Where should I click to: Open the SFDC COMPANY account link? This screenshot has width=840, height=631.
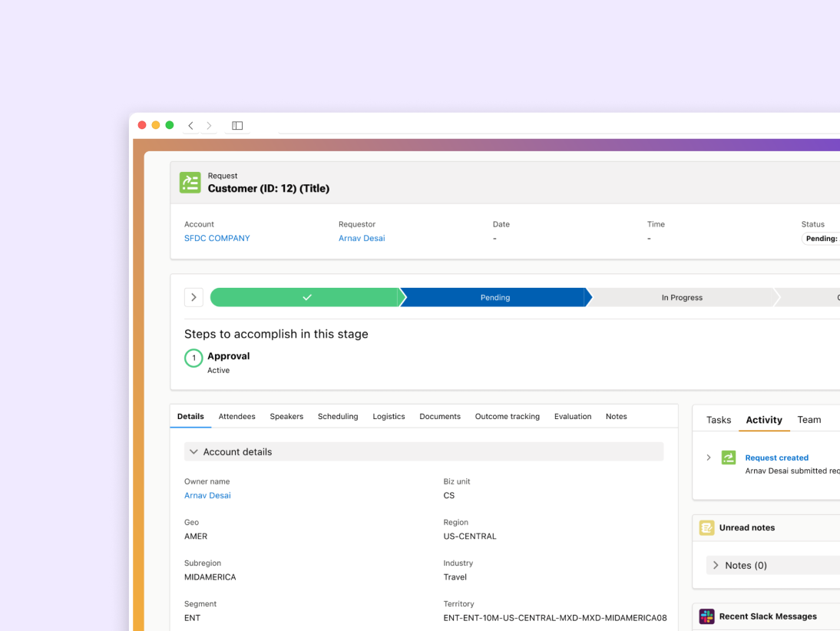coord(217,239)
